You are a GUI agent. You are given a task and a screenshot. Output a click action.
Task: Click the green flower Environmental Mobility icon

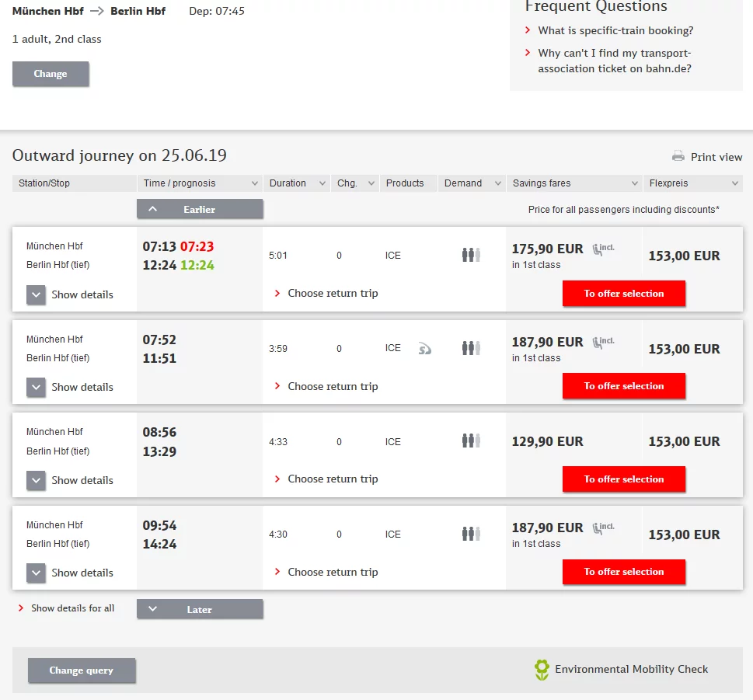pos(542,670)
